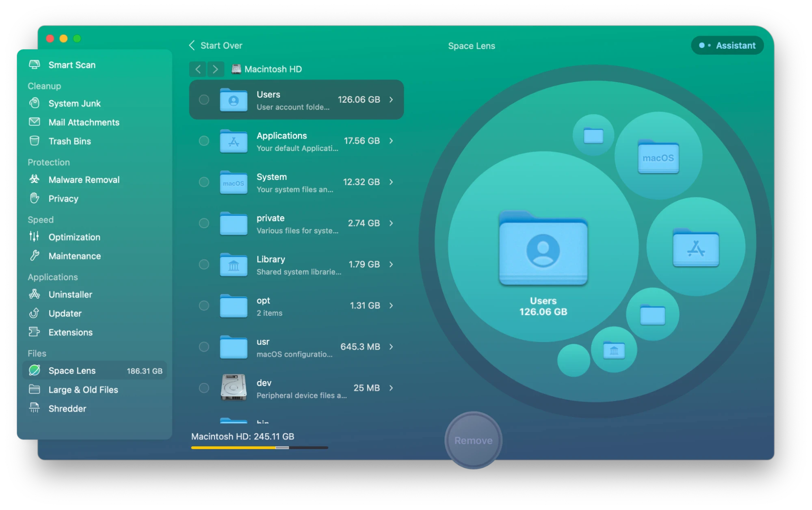Open Malware Removal
The image size is (812, 510).
(x=84, y=179)
